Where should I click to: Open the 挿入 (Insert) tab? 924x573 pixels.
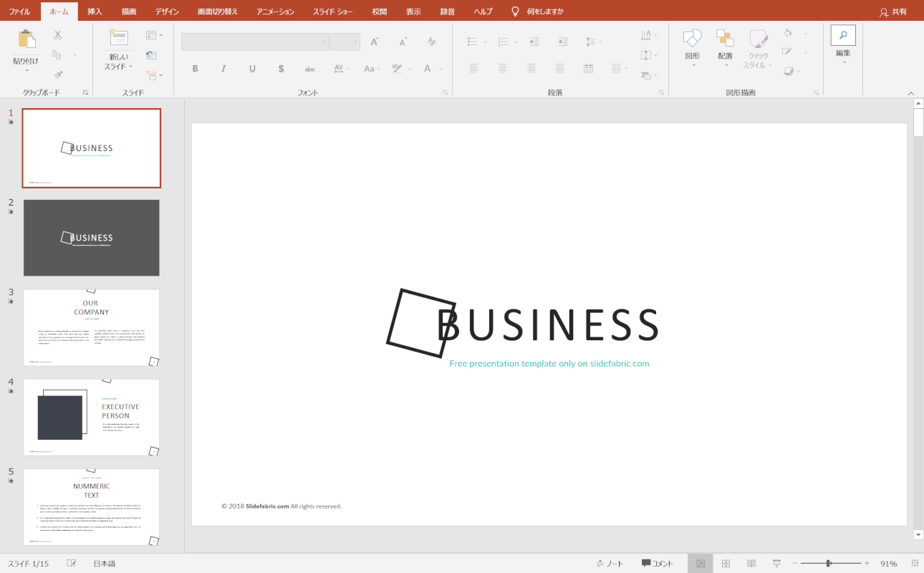(x=95, y=11)
